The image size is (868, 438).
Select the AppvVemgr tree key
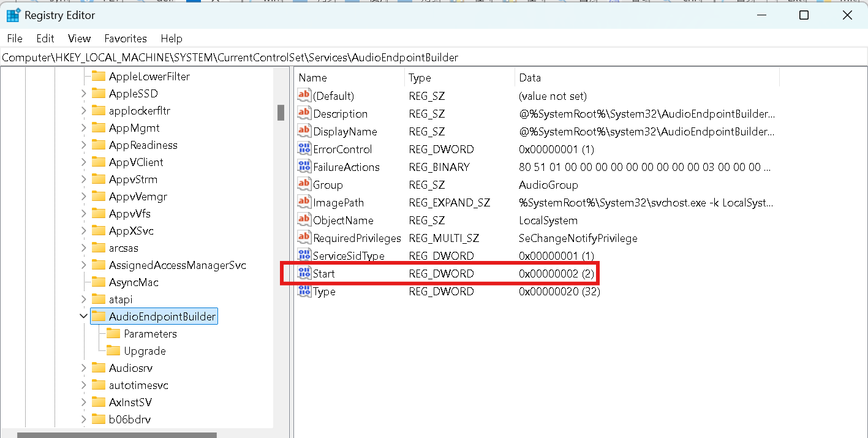click(x=138, y=197)
